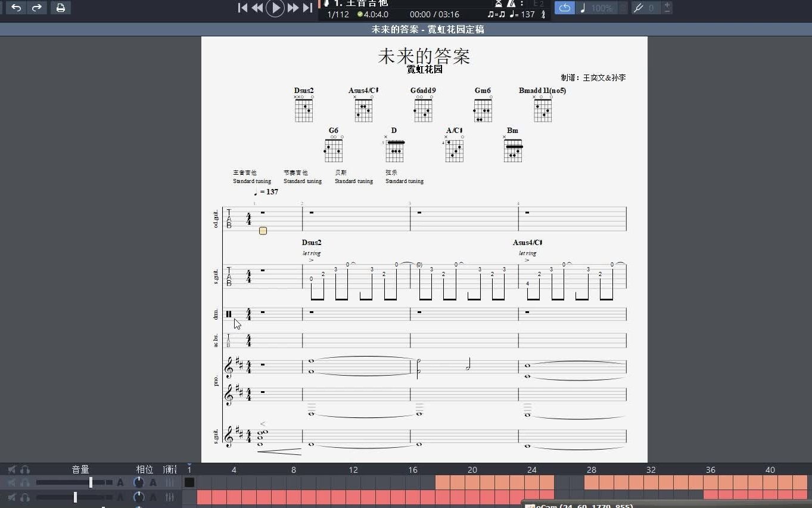Screen dimensions: 812x508
Task: Toggle volume automation A on second track
Action: pos(120,497)
